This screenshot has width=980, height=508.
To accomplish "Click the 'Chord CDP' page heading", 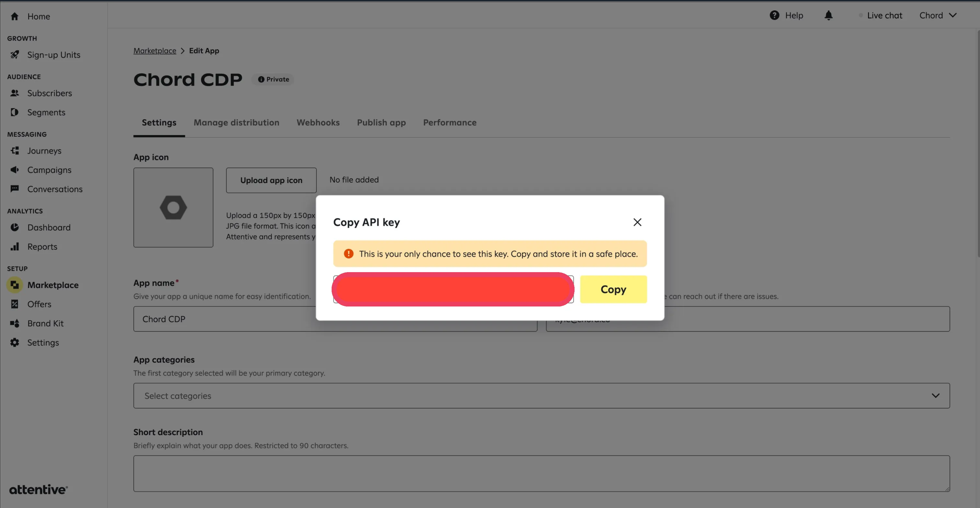I will (x=188, y=79).
